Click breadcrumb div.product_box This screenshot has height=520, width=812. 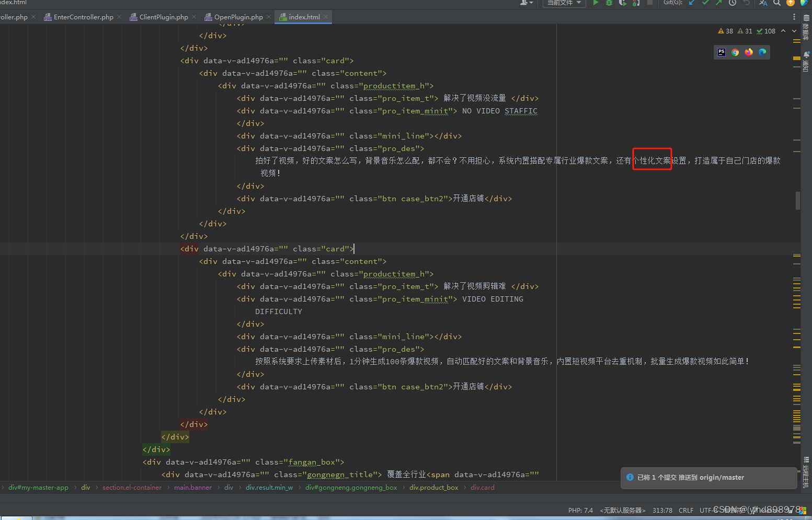click(x=433, y=488)
